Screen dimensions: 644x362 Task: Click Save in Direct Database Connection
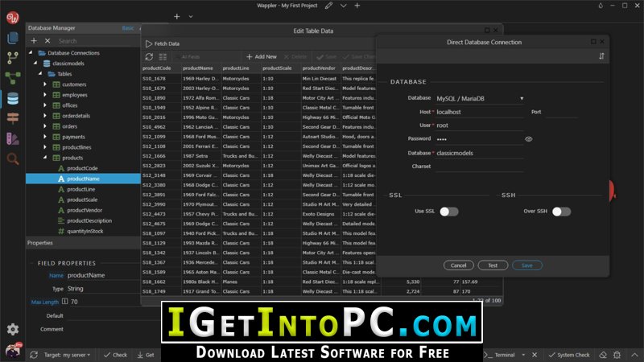click(527, 265)
